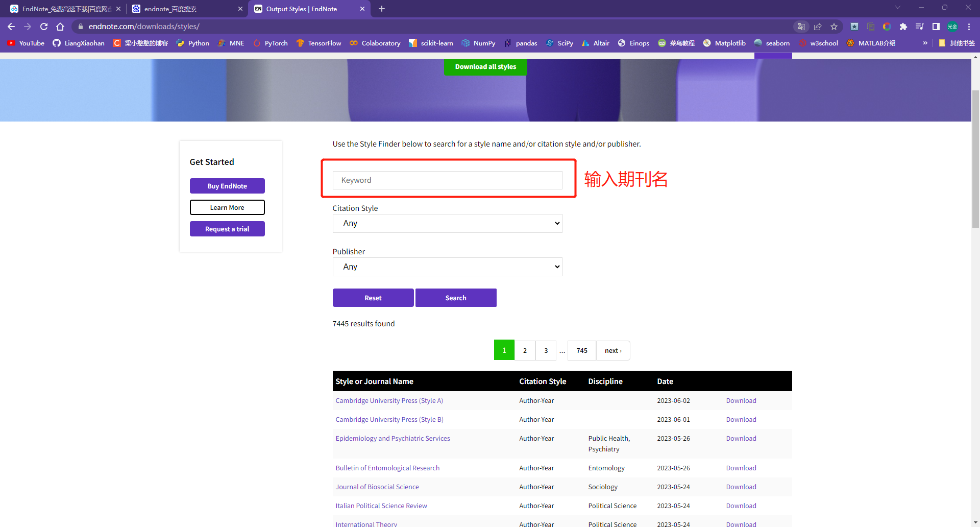Open the 梁小憨憨的博客 bookmark
The height and width of the screenshot is (527, 980).
pos(140,43)
